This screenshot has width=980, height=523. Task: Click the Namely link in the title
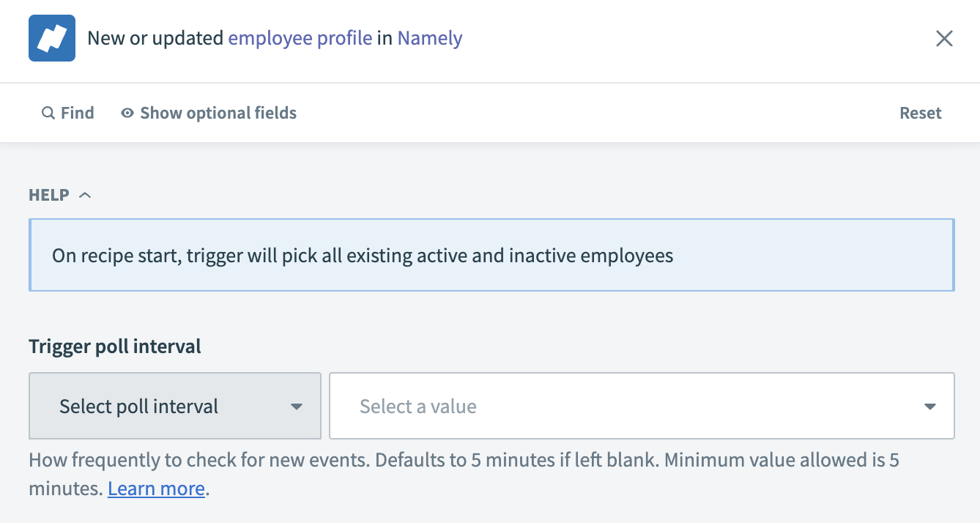tap(430, 38)
